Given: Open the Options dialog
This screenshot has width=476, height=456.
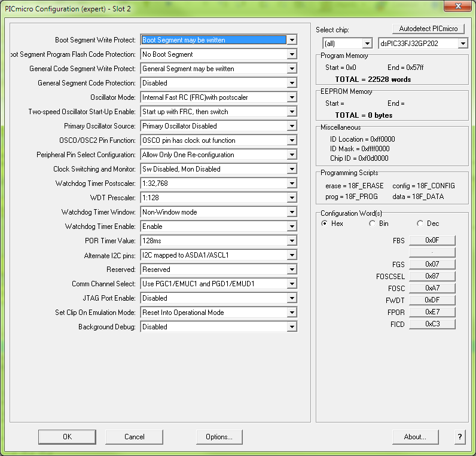Looking at the screenshot, I should (219, 437).
